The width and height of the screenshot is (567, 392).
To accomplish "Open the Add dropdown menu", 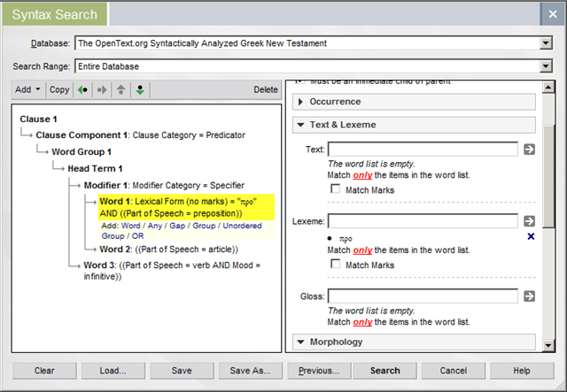I will point(27,89).
